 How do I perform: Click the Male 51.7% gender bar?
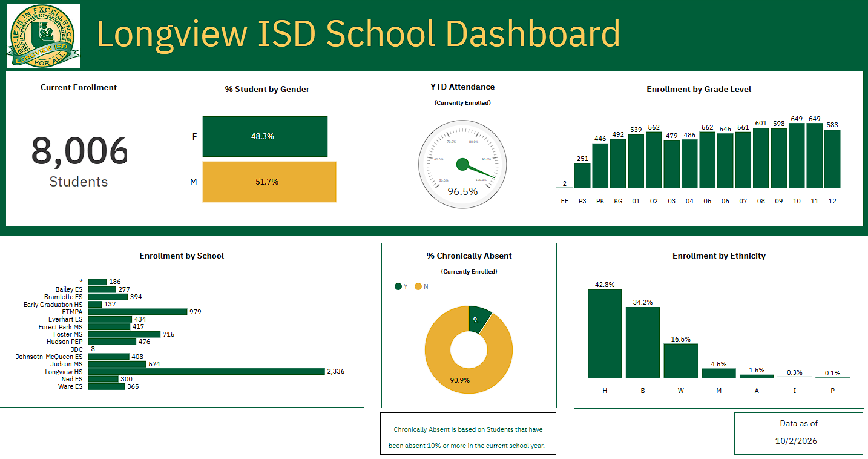269,182
